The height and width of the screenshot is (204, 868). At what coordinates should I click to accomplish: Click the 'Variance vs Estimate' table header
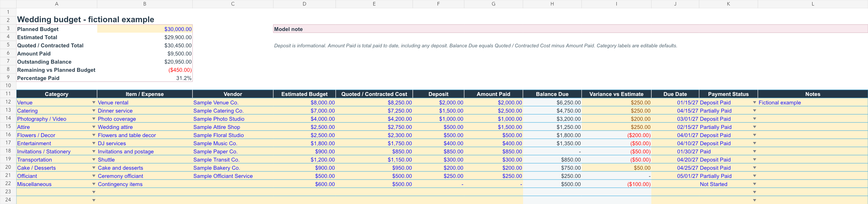[x=616, y=94]
